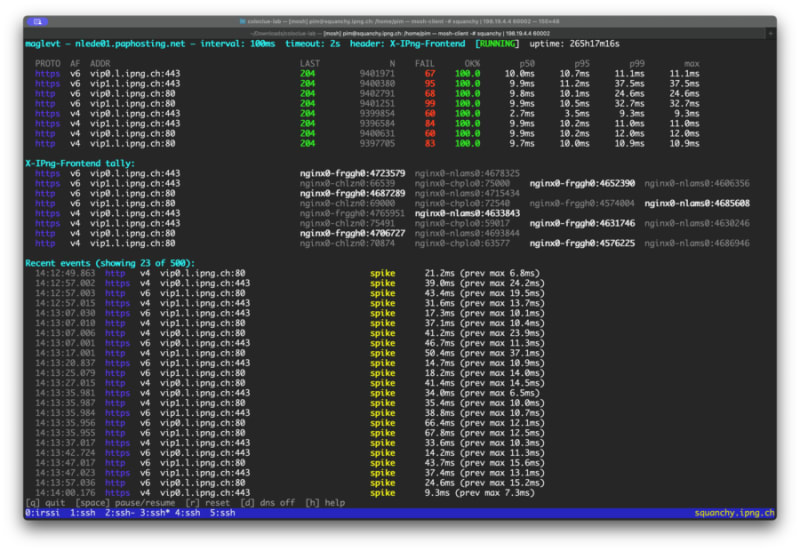Image resolution: width=800 pixels, height=551 pixels.
Task: Click event timestamp 14:12:49.863
Action: 65,273
